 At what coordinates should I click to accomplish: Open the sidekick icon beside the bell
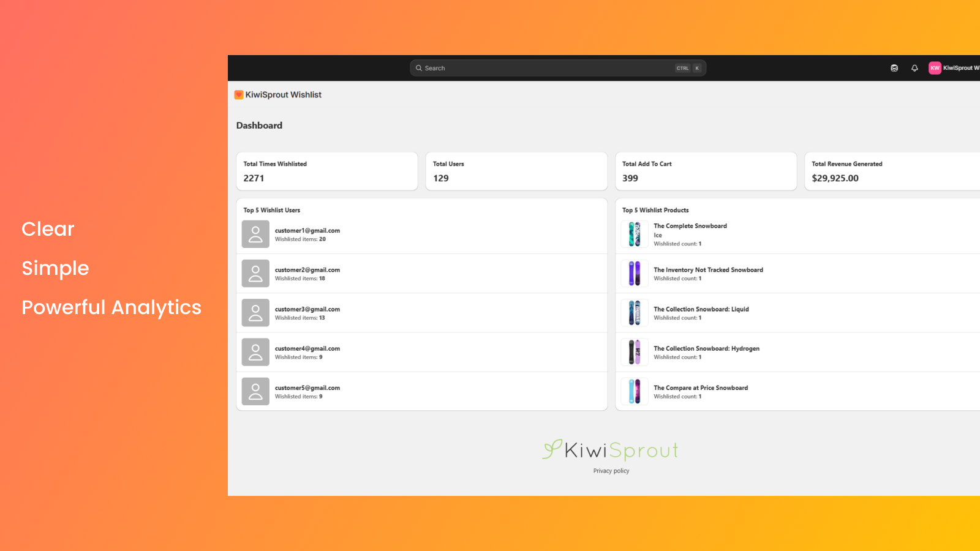(x=894, y=68)
